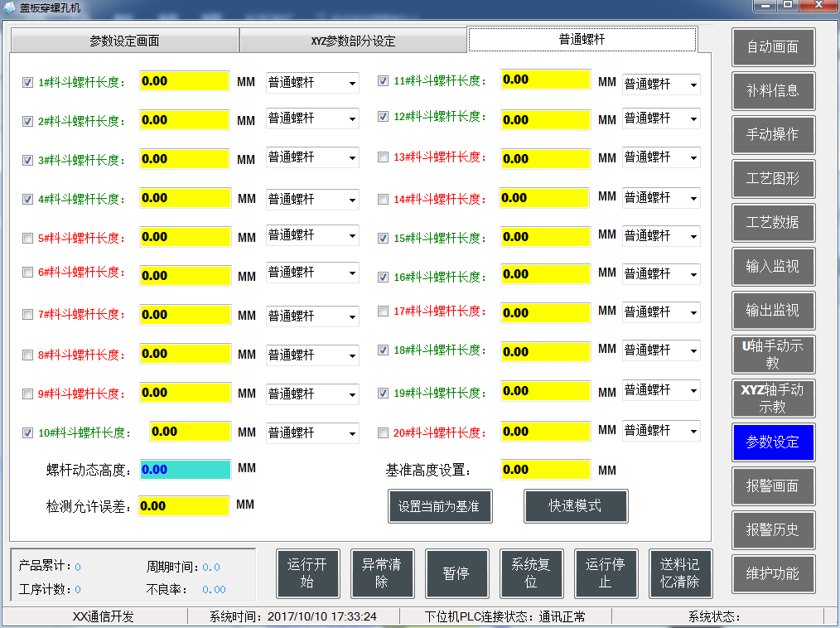
Task: Navigate to the 自动画面 screen
Action: [x=773, y=47]
